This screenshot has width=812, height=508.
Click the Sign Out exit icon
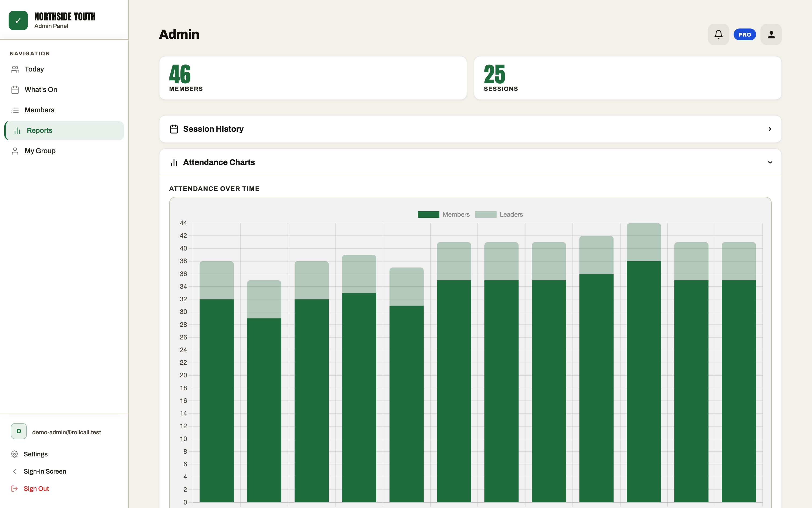15,489
